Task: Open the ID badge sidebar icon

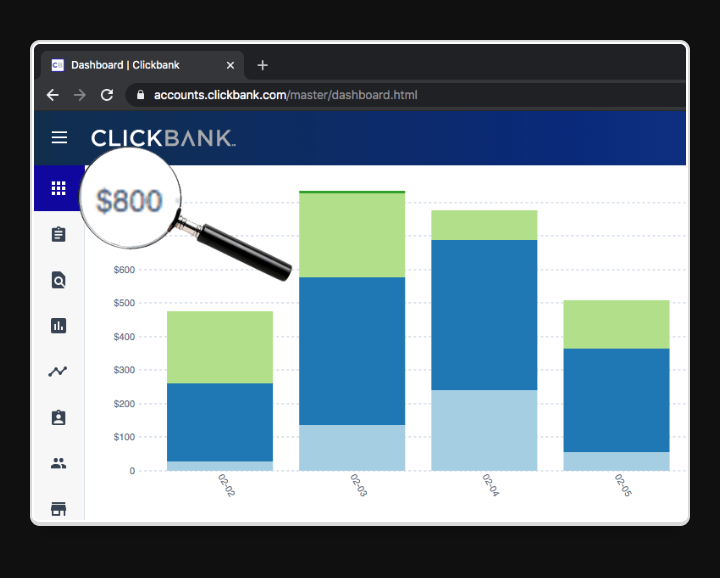Action: click(59, 417)
